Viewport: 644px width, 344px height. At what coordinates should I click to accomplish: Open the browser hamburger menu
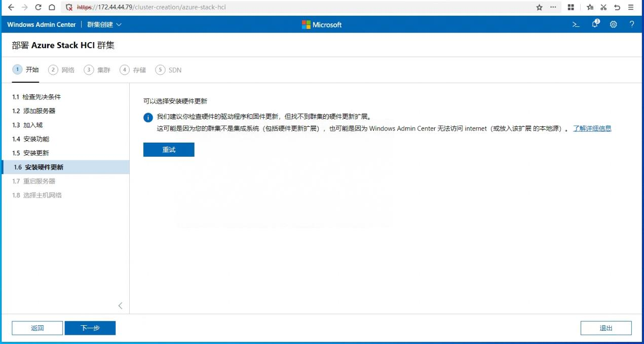(x=631, y=8)
